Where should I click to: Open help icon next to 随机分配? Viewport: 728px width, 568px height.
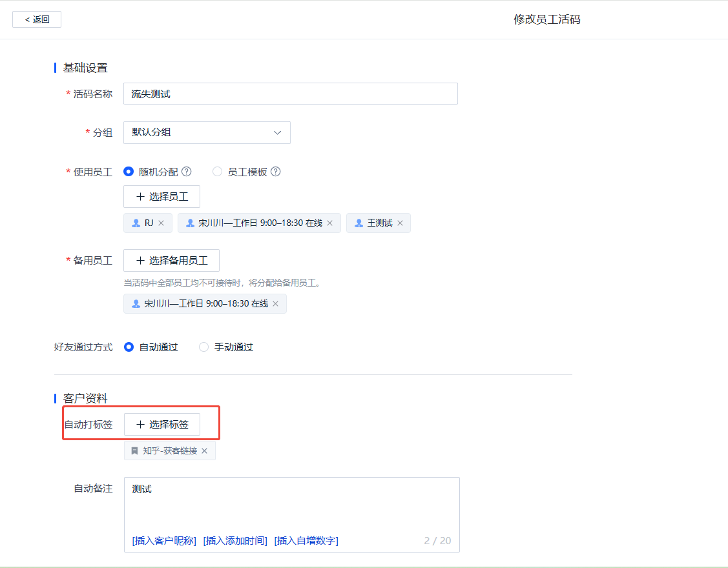click(x=187, y=172)
